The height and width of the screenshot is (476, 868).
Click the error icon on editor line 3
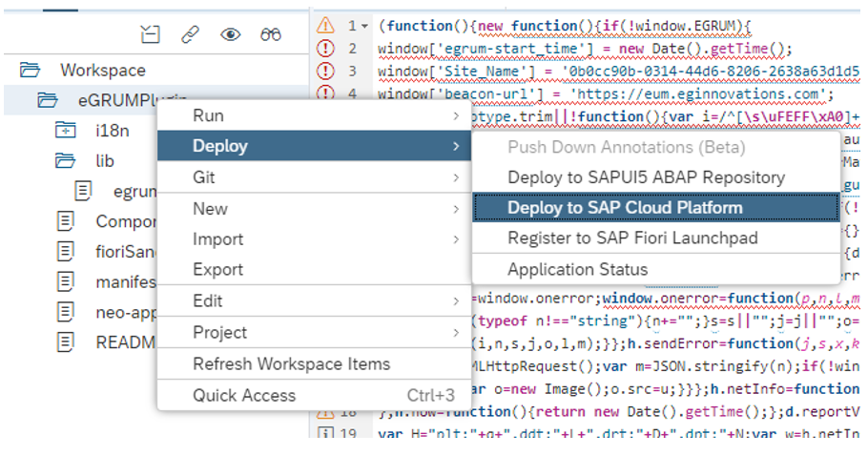coord(325,72)
